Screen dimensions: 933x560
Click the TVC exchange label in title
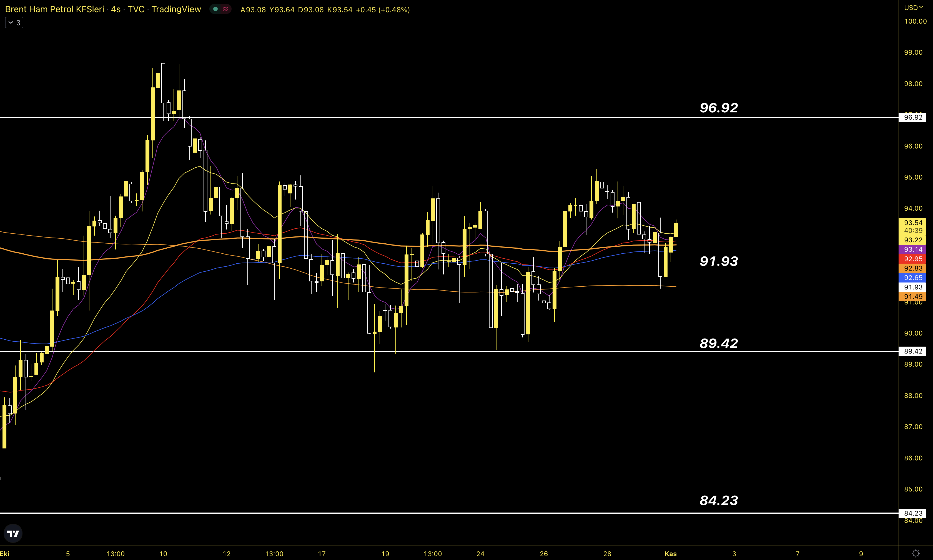(x=136, y=9)
